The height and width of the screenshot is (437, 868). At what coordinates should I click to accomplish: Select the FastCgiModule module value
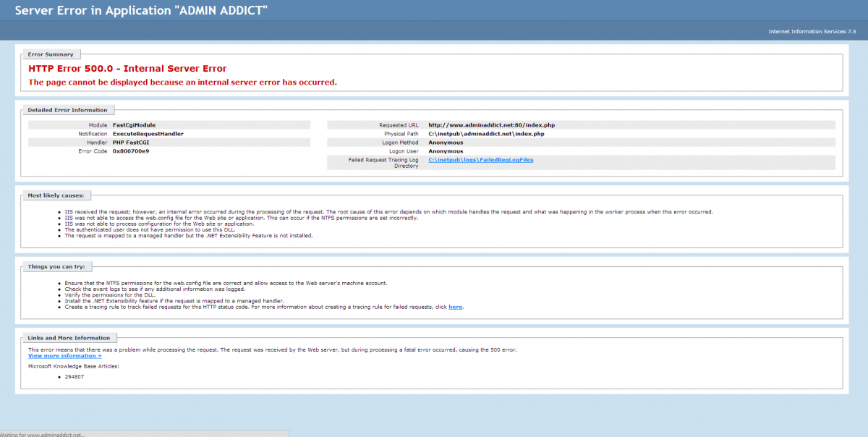pyautogui.click(x=134, y=124)
